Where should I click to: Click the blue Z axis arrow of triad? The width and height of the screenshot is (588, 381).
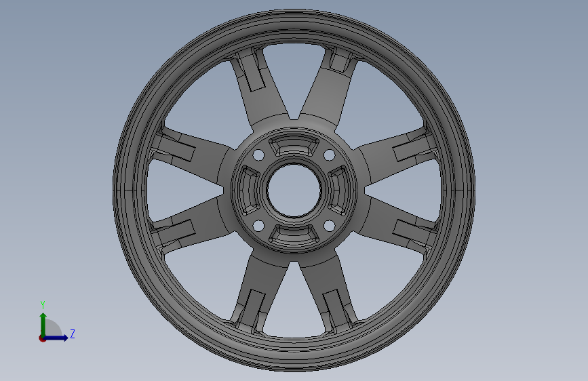pos(56,338)
